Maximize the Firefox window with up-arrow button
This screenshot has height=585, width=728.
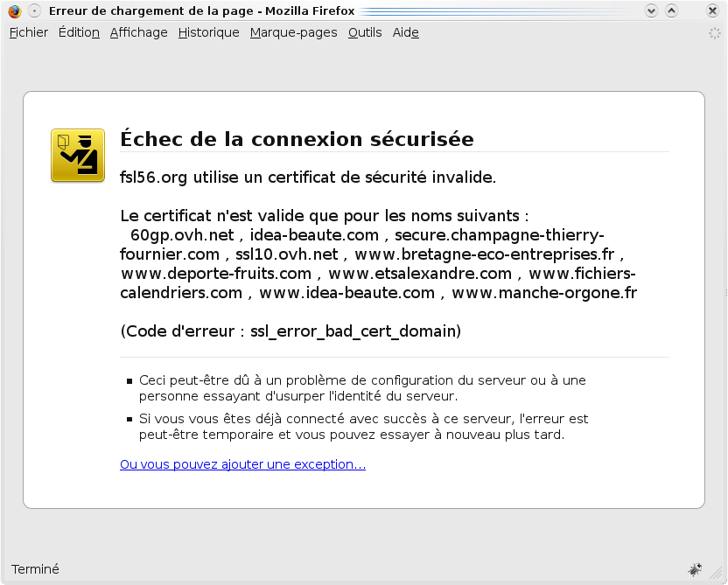(x=671, y=10)
